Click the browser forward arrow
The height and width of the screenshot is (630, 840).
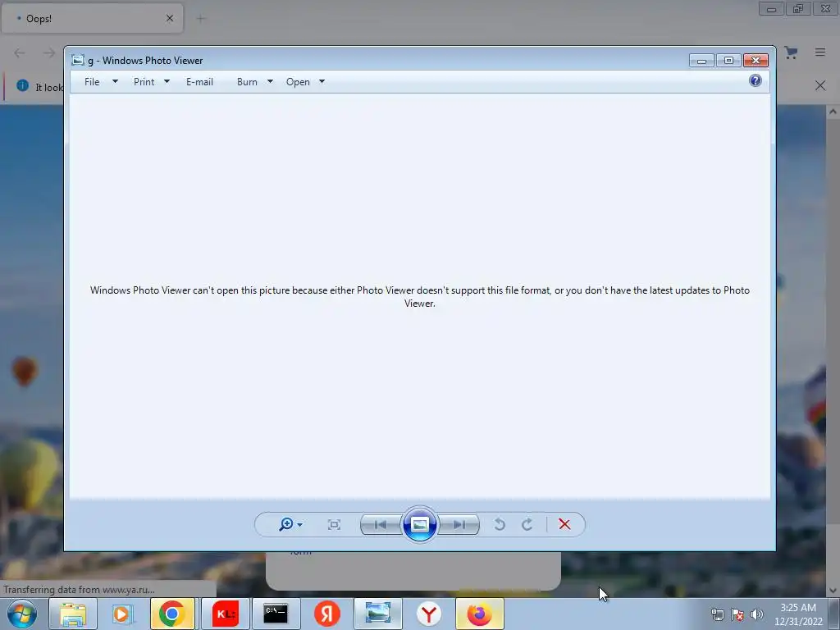tap(48, 52)
